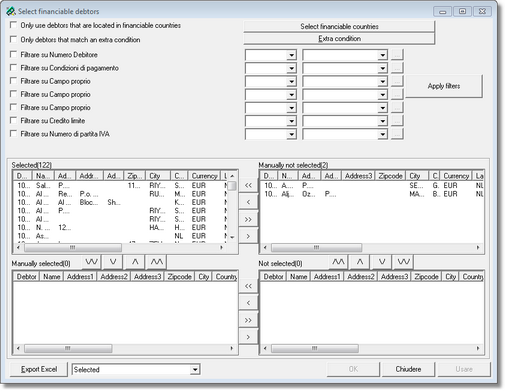This screenshot has height=391, width=505.
Task: Sort Manually not selected by Zipcode column
Action: click(390, 176)
